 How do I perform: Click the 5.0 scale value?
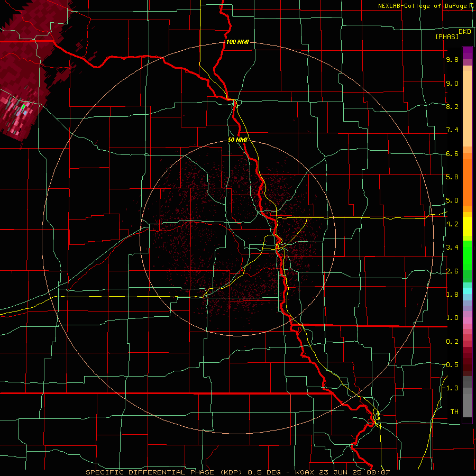pos(452,200)
